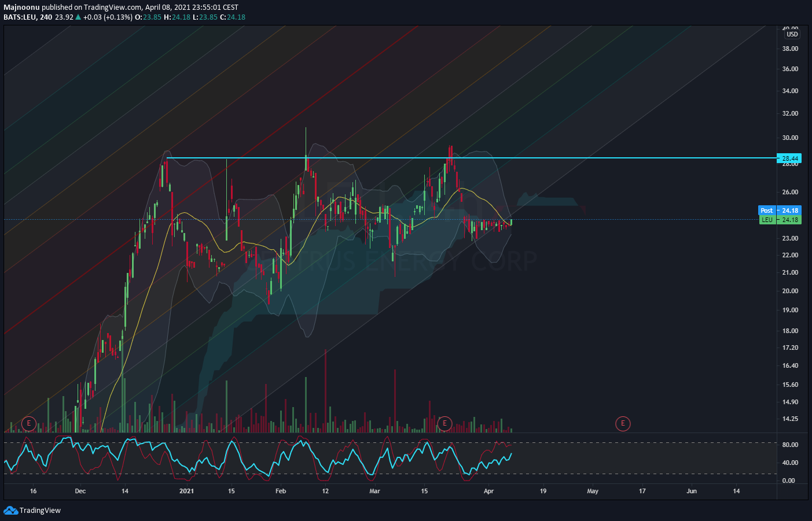812x521 pixels.
Task: Open the earnings E marker in mid March
Action: (x=444, y=423)
